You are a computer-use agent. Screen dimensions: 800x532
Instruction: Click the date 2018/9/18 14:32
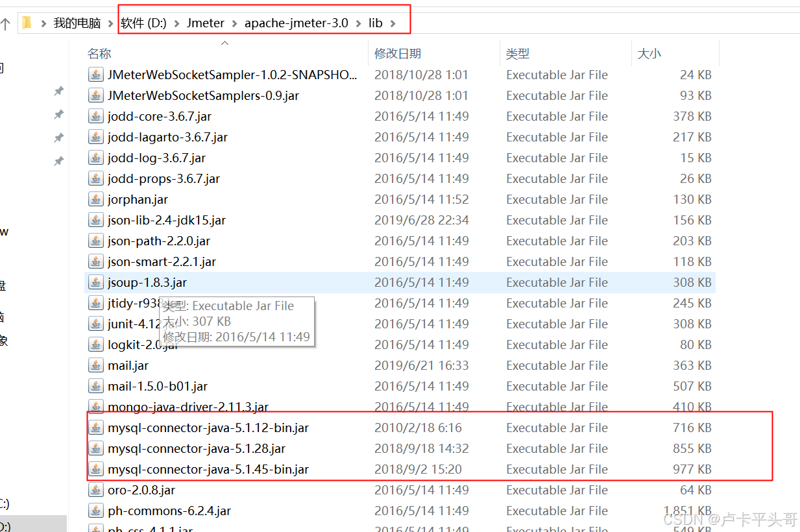(x=421, y=448)
